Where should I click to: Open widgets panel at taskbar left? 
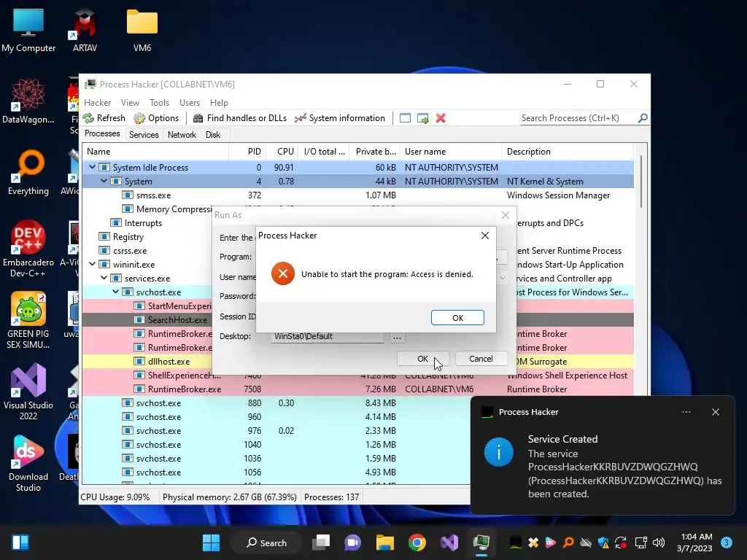pyautogui.click(x=20, y=542)
